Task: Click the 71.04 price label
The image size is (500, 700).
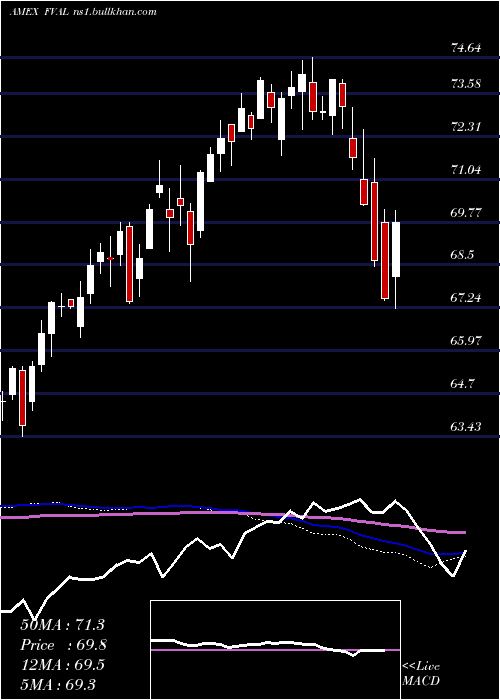Action: 466,170
